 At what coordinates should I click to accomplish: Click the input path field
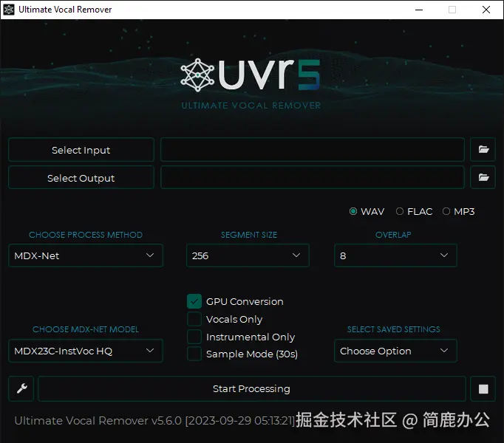pyautogui.click(x=313, y=149)
